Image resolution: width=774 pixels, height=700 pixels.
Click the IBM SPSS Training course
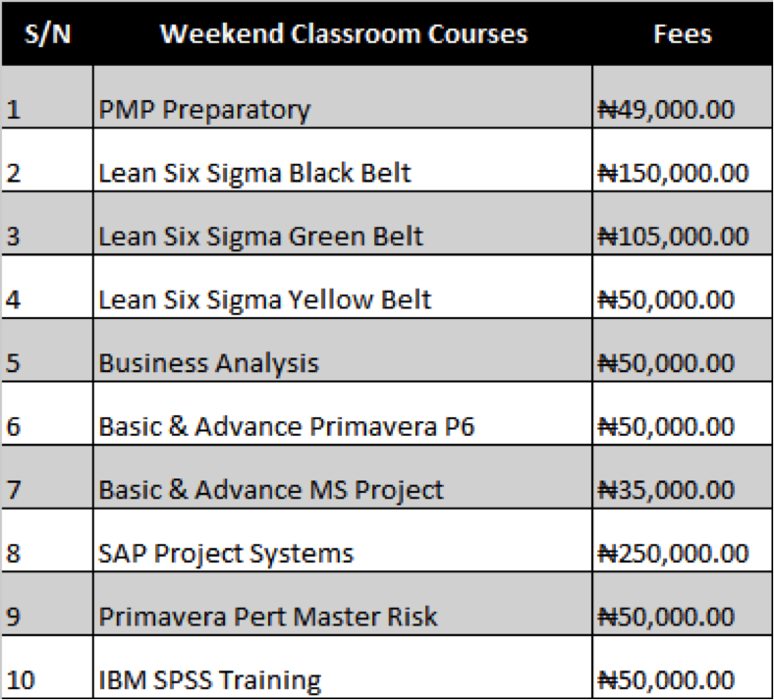pyautogui.click(x=343, y=667)
